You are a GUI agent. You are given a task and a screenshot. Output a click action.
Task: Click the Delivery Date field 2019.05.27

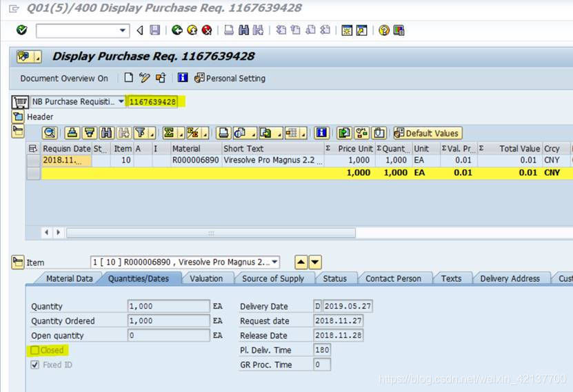point(348,306)
